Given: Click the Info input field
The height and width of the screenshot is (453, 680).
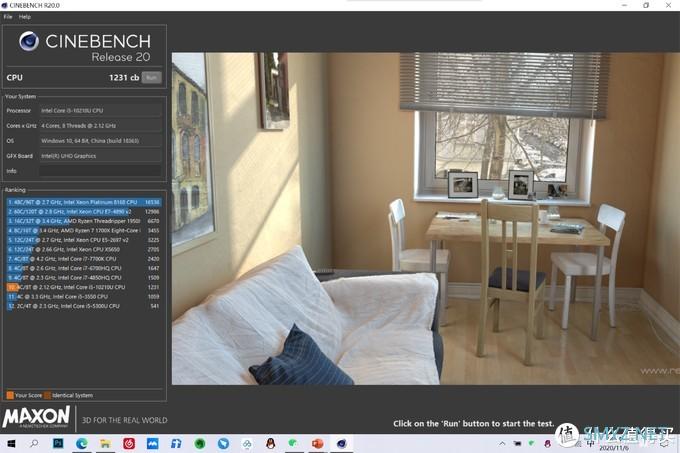Looking at the screenshot, I should pyautogui.click(x=100, y=171).
